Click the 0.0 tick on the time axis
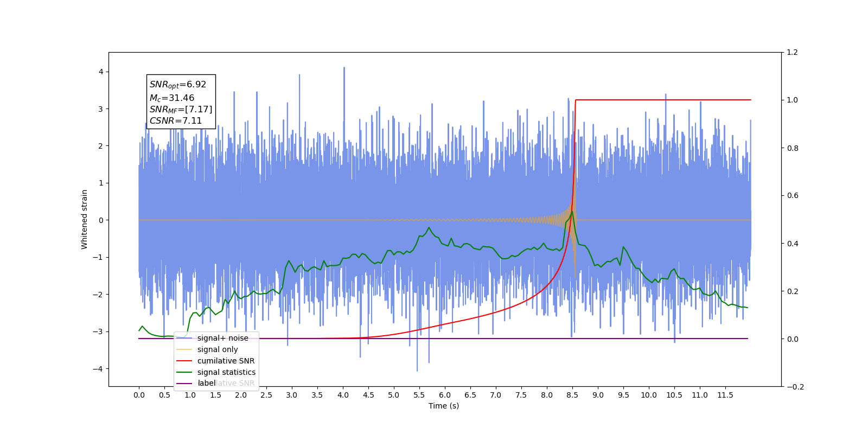This screenshot has height=434, width=868. point(139,395)
